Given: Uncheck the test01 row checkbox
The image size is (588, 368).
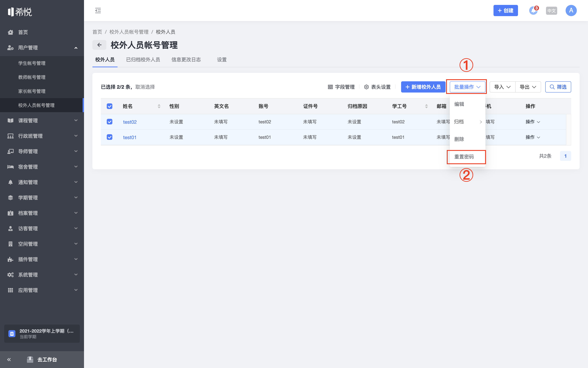Looking at the screenshot, I should pyautogui.click(x=110, y=137).
